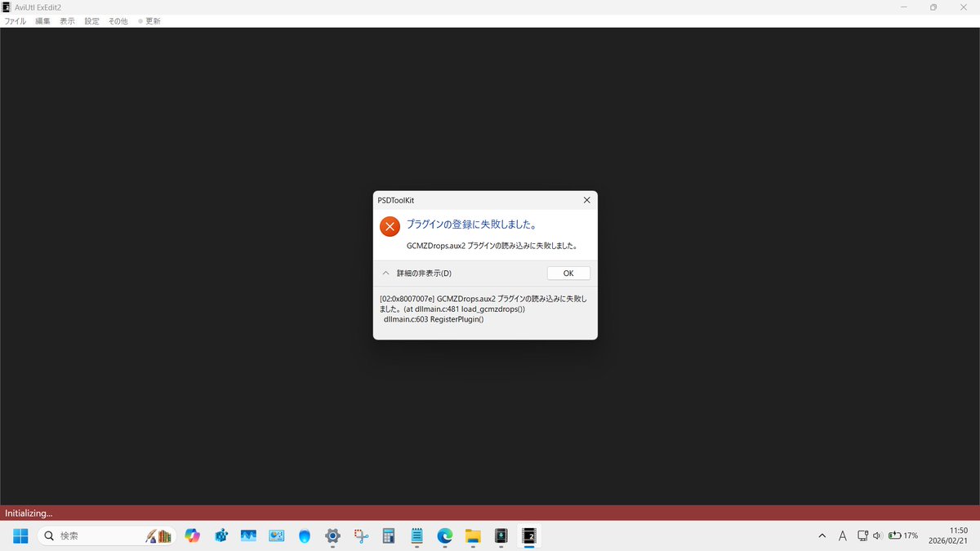
Task: Click the IME input mode A indicator
Action: click(x=843, y=535)
